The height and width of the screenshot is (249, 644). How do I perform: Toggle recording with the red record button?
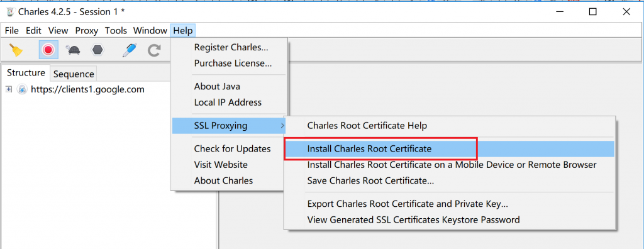48,50
